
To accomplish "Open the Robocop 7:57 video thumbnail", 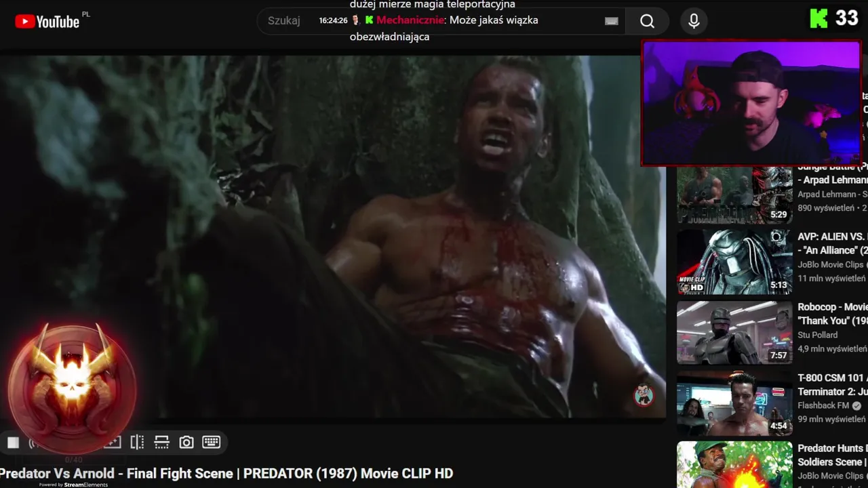I will click(734, 332).
